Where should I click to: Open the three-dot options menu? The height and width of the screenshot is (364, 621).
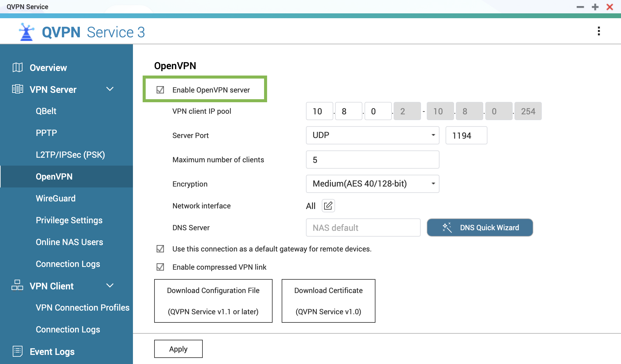[x=599, y=31]
